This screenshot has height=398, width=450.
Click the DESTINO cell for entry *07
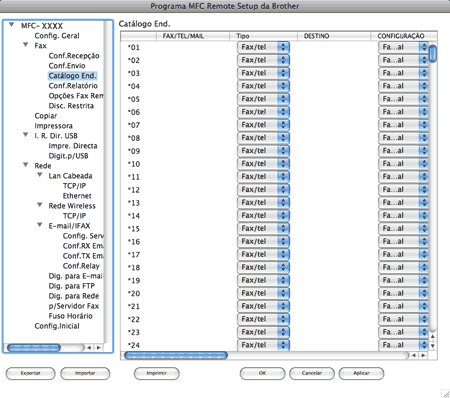click(334, 125)
